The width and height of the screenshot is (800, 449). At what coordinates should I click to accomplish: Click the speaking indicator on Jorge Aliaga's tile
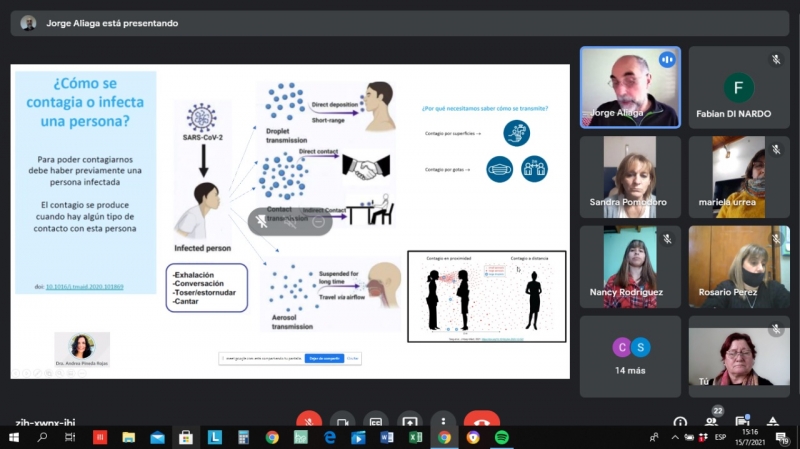tap(666, 60)
